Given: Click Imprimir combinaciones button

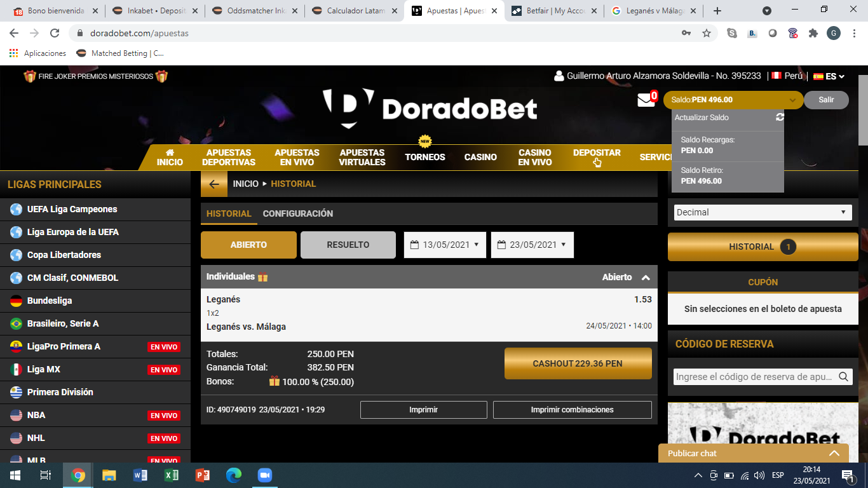Looking at the screenshot, I should [x=573, y=410].
